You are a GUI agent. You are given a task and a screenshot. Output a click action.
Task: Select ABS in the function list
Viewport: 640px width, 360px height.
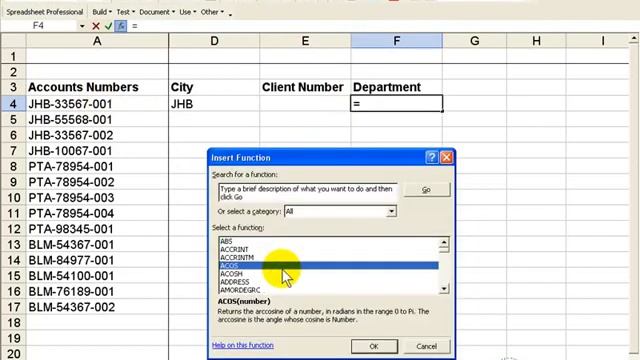[329, 241]
